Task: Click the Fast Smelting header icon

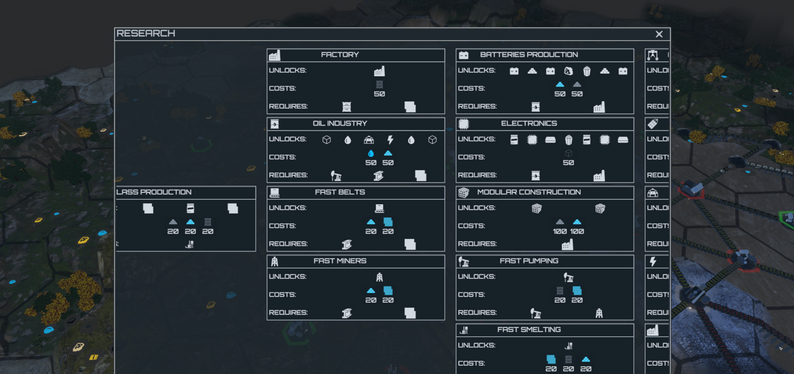Action: tap(463, 330)
